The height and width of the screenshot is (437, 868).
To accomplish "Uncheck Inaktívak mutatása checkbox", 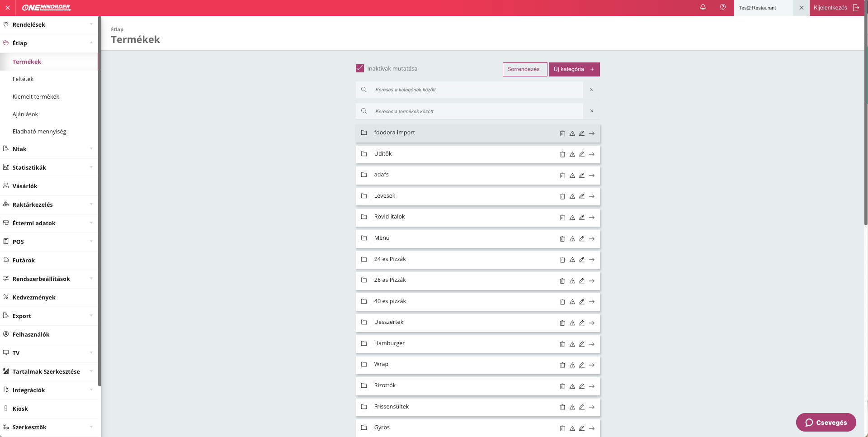I will click(360, 68).
